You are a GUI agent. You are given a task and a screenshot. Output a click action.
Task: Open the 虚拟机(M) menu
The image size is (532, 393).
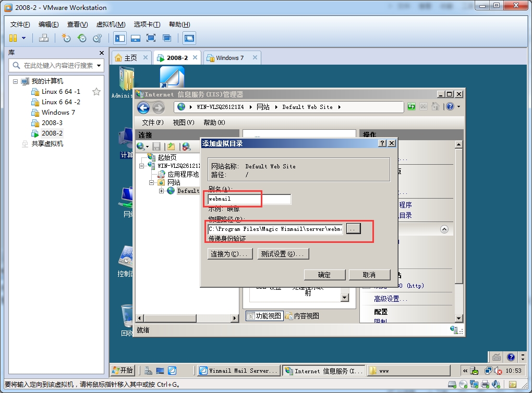pos(111,24)
